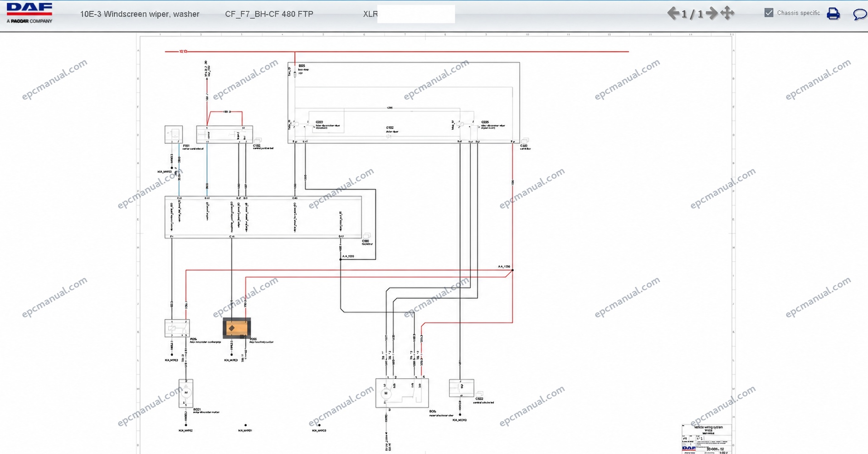Click the connector icon beside C822 box
The height and width of the screenshot is (454, 868).
click(x=479, y=395)
